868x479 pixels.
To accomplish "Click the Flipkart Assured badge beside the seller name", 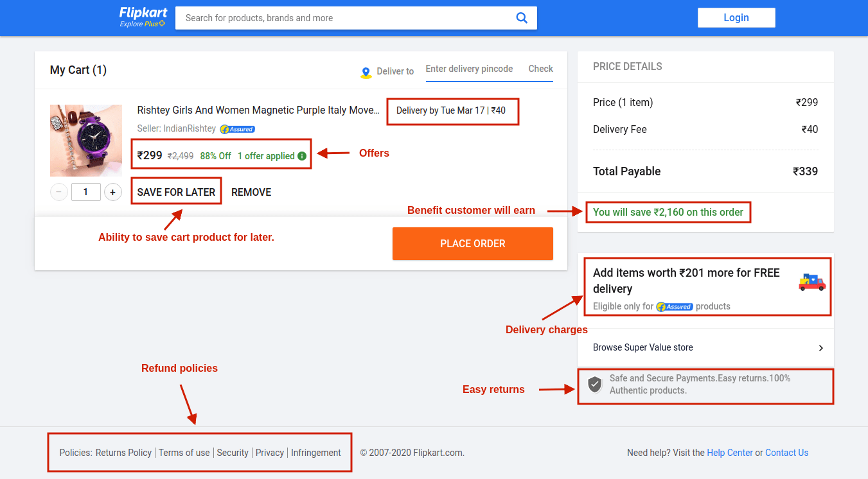I will coord(236,129).
